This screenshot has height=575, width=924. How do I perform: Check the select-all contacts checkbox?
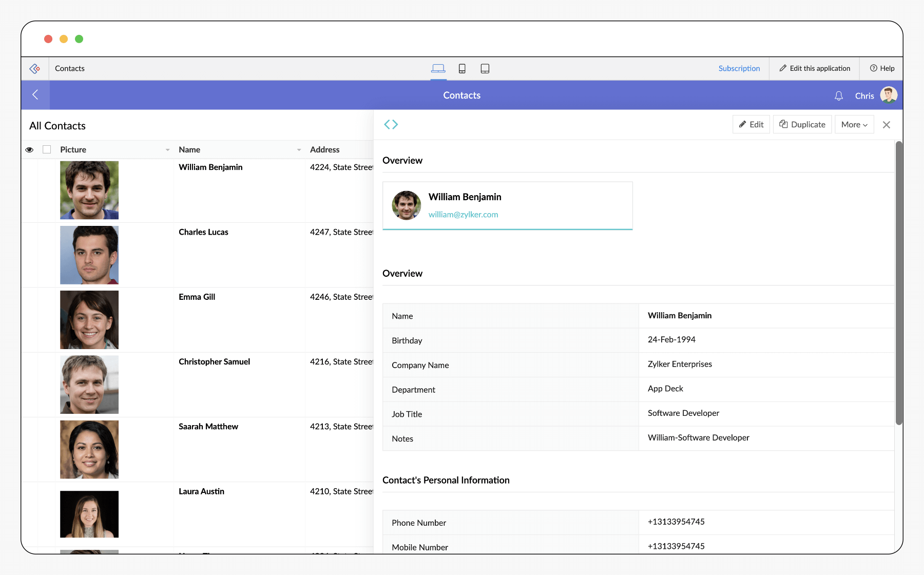pos(47,149)
